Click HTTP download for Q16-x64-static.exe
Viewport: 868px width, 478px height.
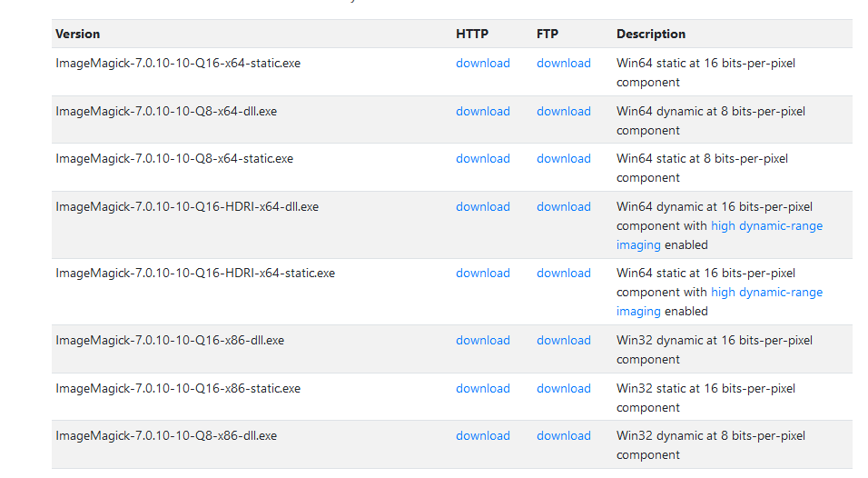(483, 64)
